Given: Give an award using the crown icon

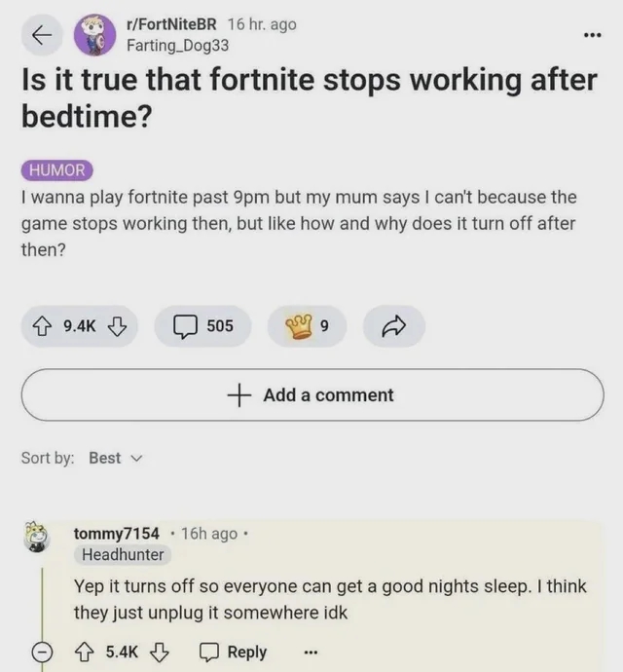Looking at the screenshot, I should click(x=307, y=326).
